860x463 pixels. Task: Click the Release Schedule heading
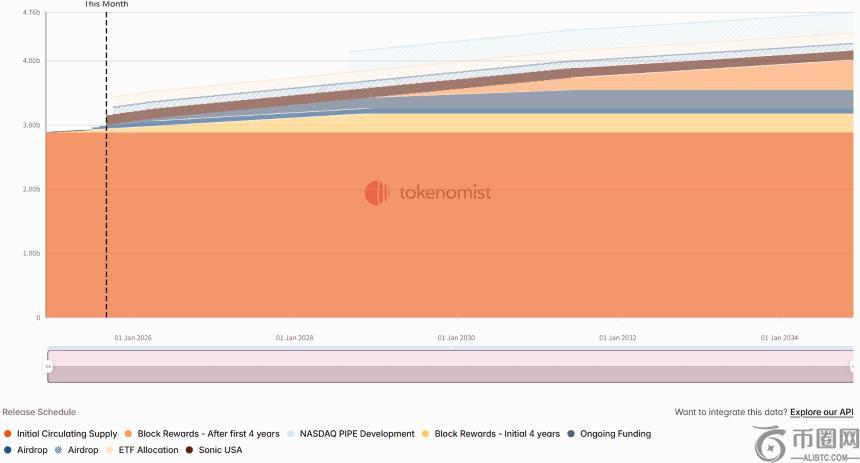click(39, 412)
